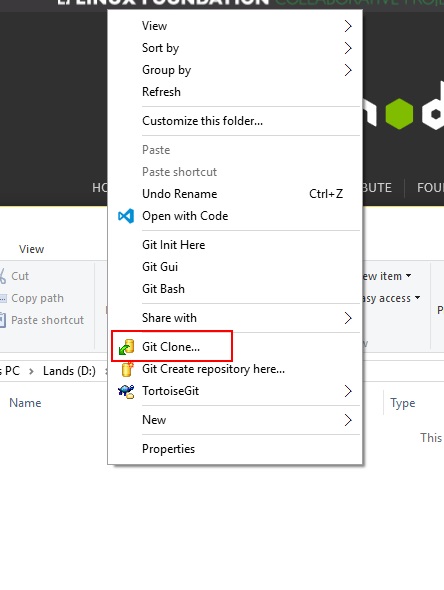Click the Paste shortcut ribbon icon

click(3, 320)
